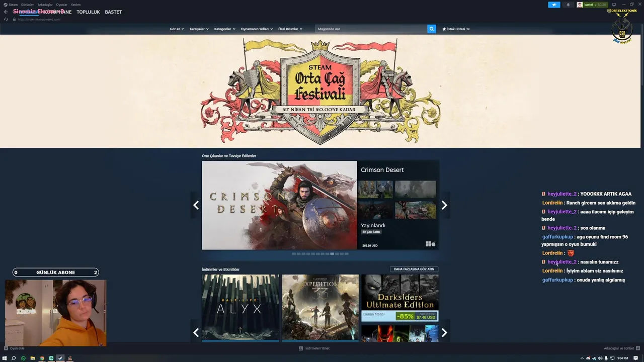Open İstek Listesi wishlist link
This screenshot has width=644, height=362.
pyautogui.click(x=456, y=29)
